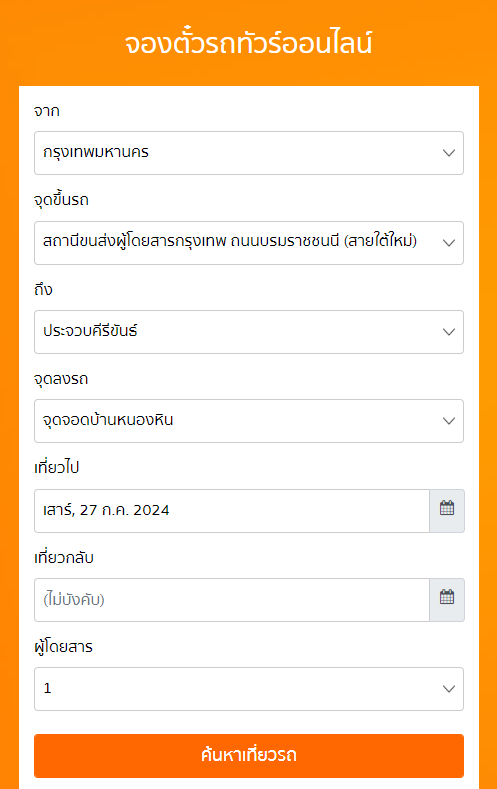Click the เที่ยวไป field label
Viewport: 497px width, 789px height.
(x=56, y=467)
